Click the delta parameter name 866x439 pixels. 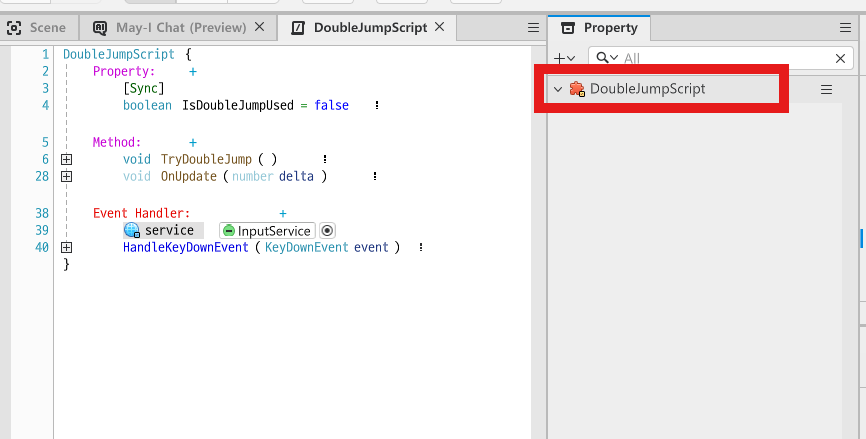pyautogui.click(x=296, y=176)
